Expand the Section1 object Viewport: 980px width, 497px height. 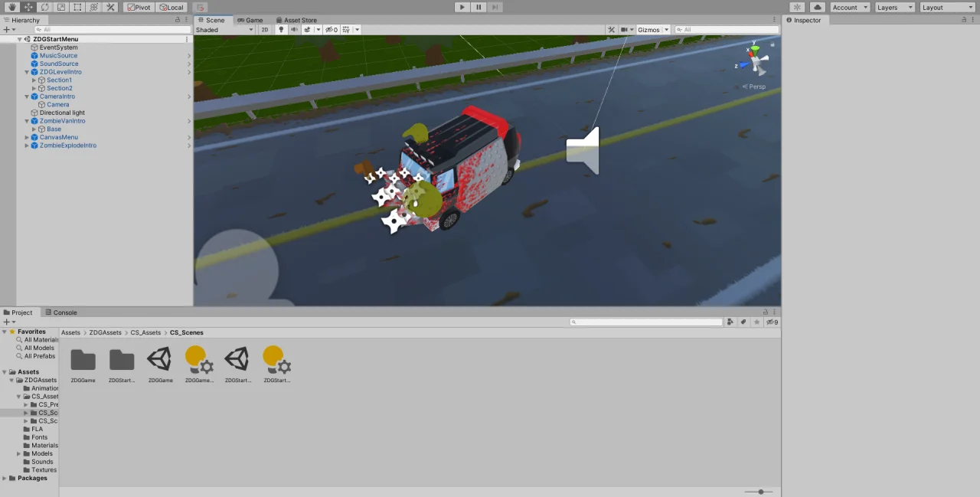pos(34,80)
